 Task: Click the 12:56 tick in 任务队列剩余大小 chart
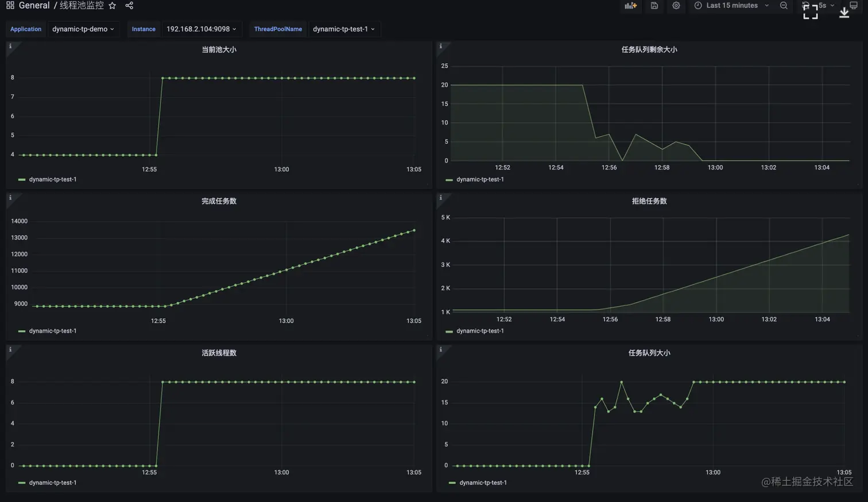tap(609, 168)
